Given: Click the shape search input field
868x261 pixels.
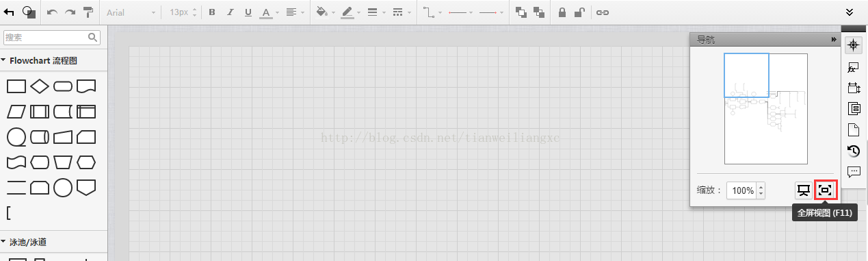Looking at the screenshot, I should [52, 37].
